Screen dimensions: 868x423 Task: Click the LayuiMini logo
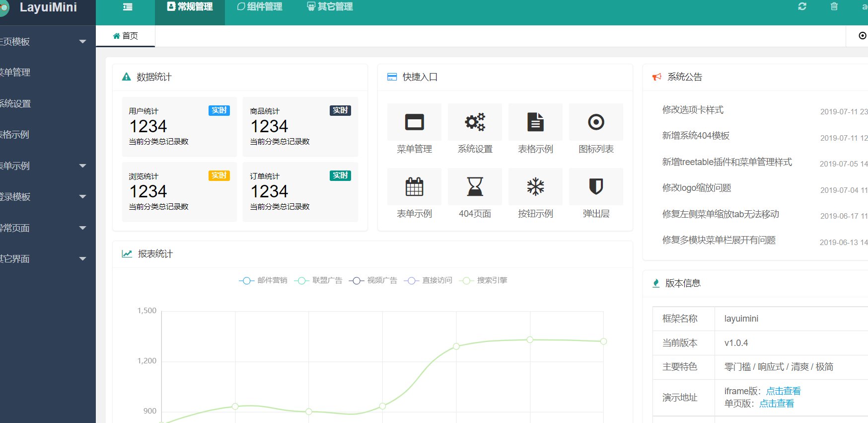40,7
